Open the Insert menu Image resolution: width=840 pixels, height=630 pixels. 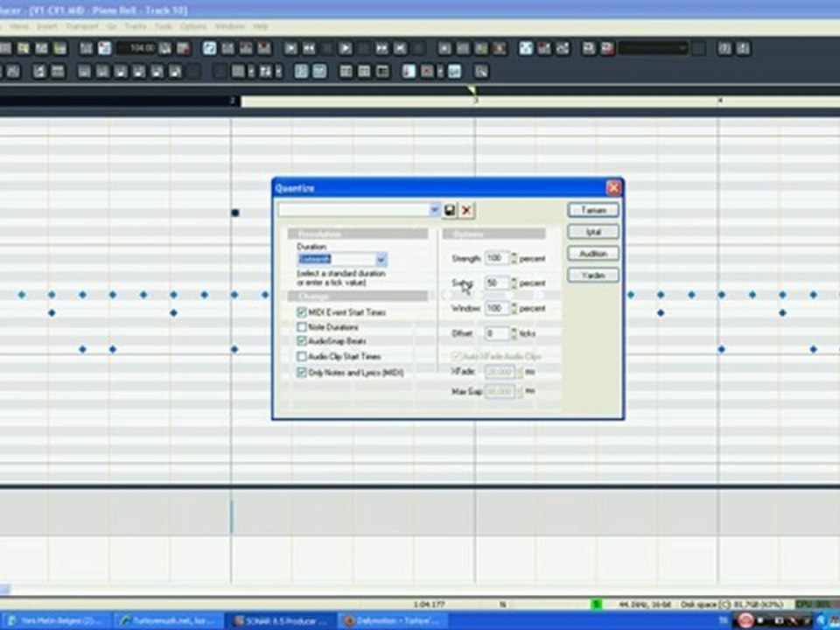(47, 26)
